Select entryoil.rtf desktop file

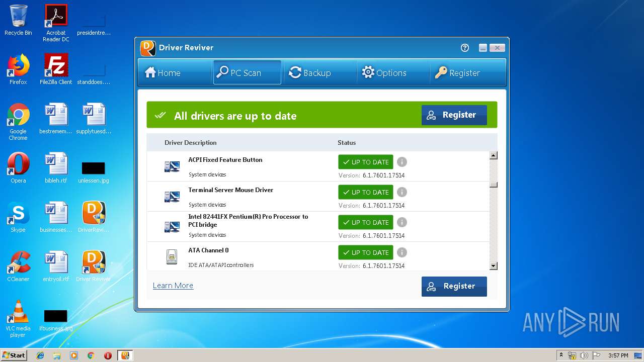pos(56,266)
